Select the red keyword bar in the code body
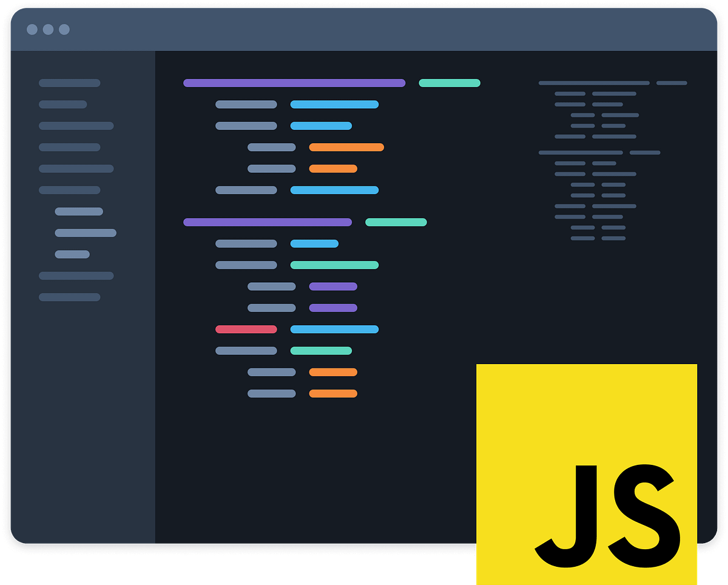728x585 pixels. (x=246, y=329)
